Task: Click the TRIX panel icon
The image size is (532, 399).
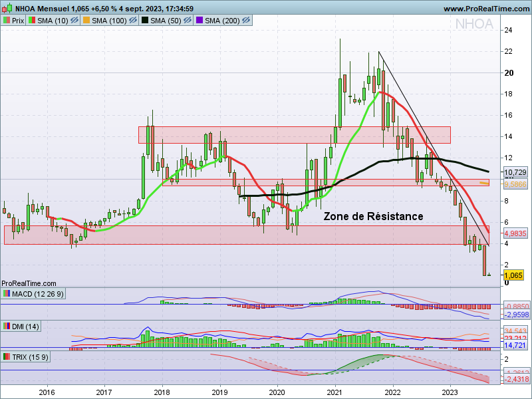Action: click(7, 356)
